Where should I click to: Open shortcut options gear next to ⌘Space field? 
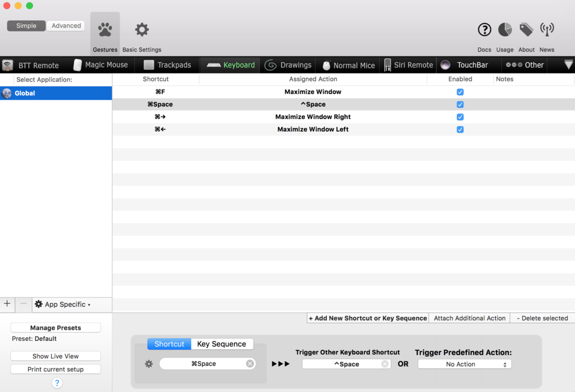coord(148,364)
